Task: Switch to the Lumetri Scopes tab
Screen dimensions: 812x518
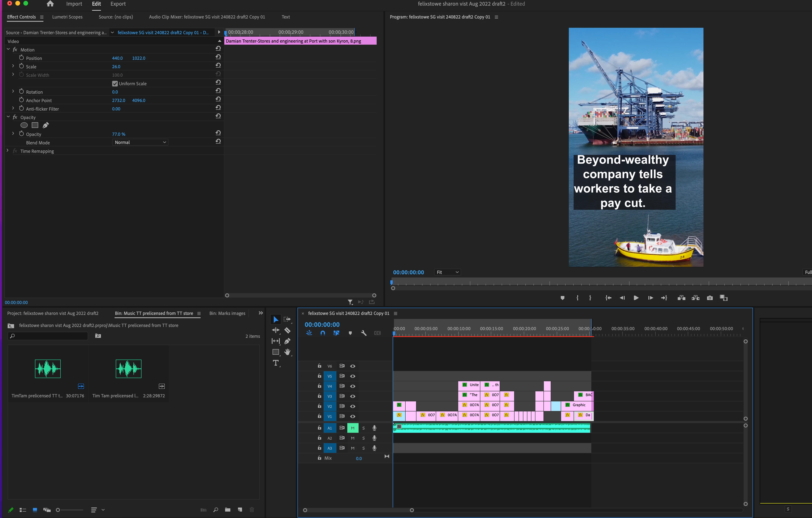Action: point(67,17)
